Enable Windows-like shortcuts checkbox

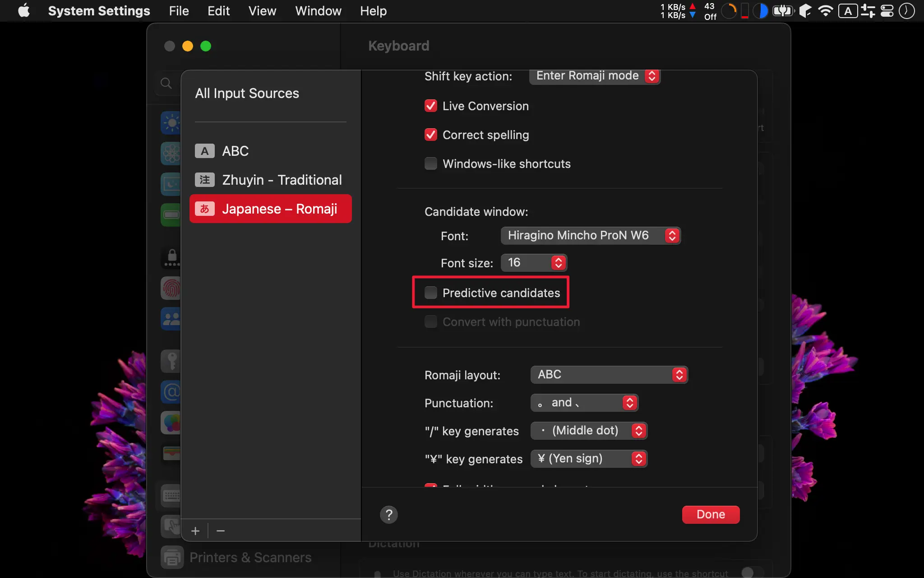431,163
